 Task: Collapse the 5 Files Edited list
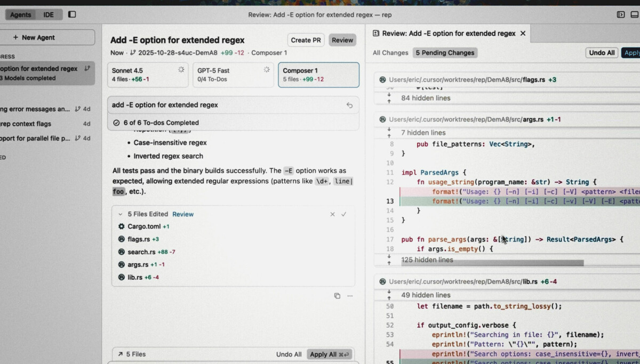[121, 214]
